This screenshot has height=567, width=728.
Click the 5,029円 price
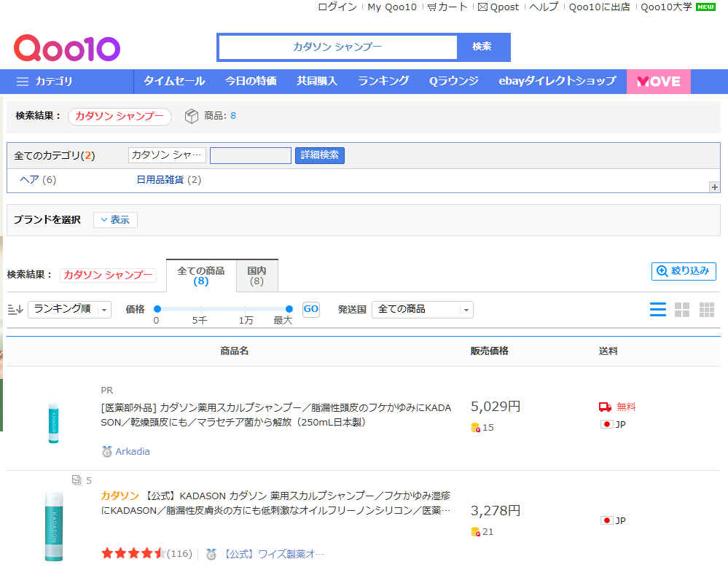[496, 407]
